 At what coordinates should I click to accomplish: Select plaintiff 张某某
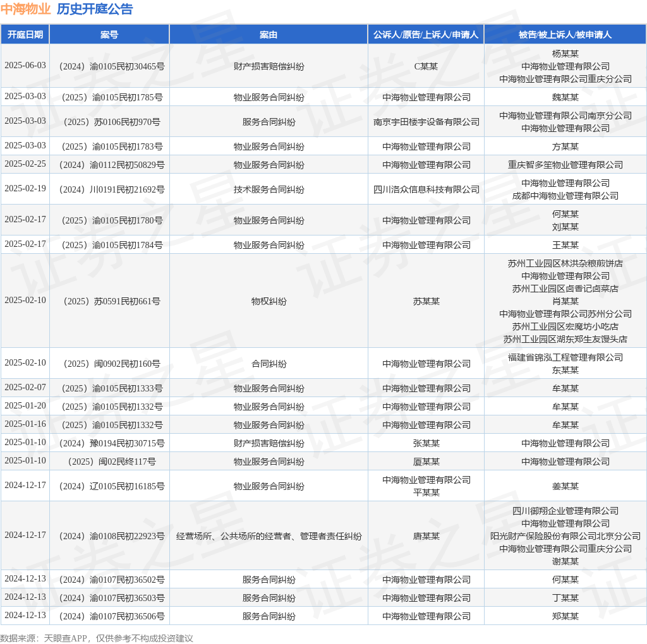click(x=426, y=443)
